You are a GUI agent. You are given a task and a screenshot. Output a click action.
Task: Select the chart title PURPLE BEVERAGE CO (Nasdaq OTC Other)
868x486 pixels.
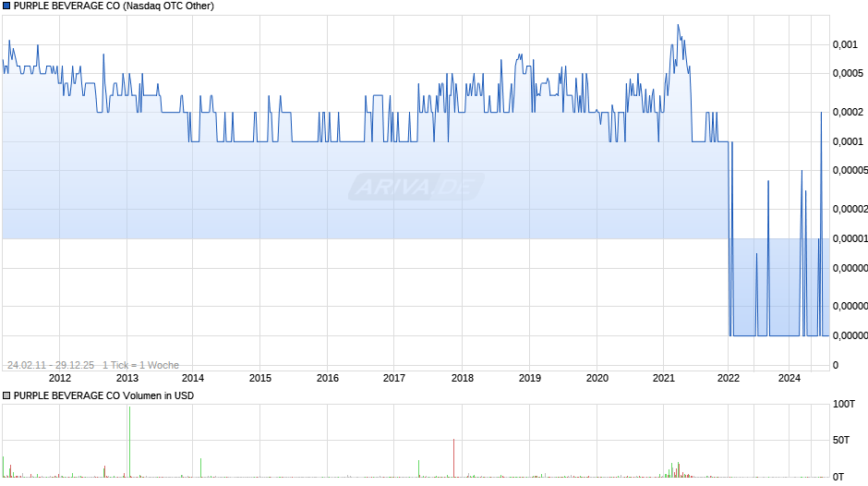pos(114,6)
